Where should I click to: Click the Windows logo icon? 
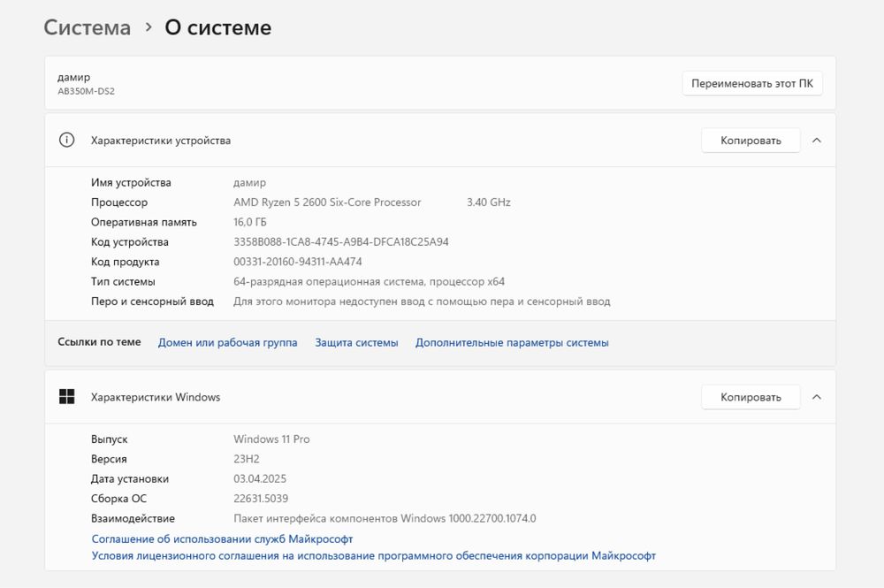click(66, 396)
